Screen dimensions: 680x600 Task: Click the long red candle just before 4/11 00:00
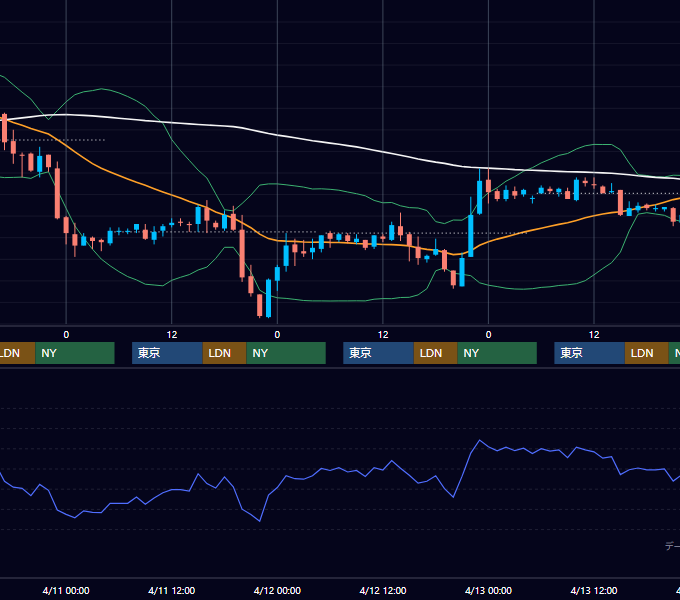[x=57, y=193]
